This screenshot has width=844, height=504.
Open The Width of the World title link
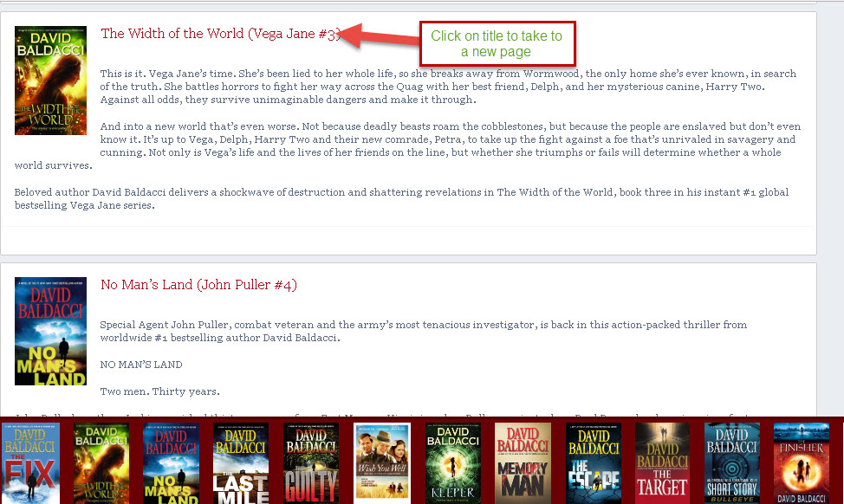click(221, 34)
